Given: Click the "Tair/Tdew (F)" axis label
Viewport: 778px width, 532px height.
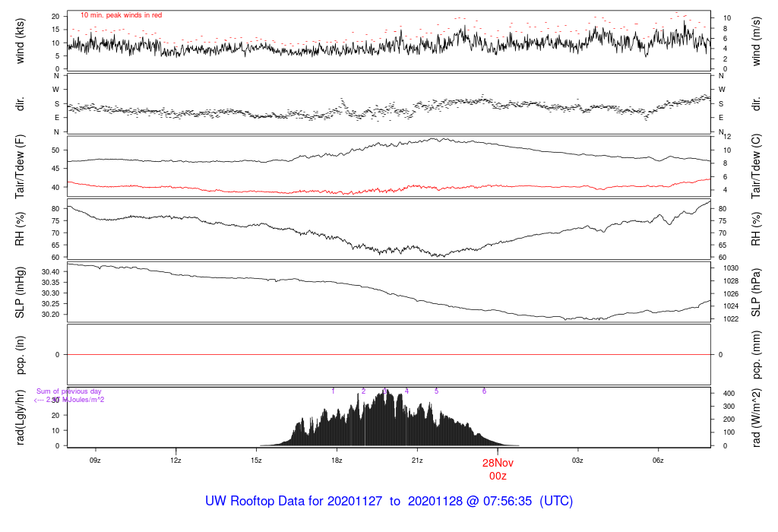Looking at the screenshot, I should coord(20,166).
